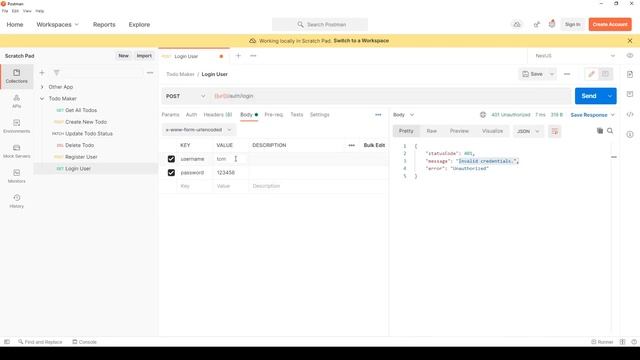This screenshot has width=640, height=360.
Task: Click the plus icon to create a collection
Action: click(x=42, y=73)
